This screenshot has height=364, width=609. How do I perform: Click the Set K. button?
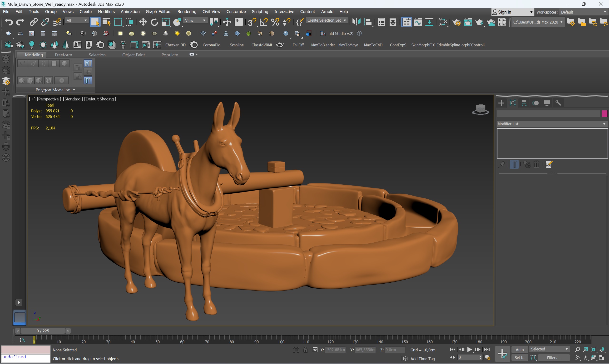pyautogui.click(x=520, y=358)
